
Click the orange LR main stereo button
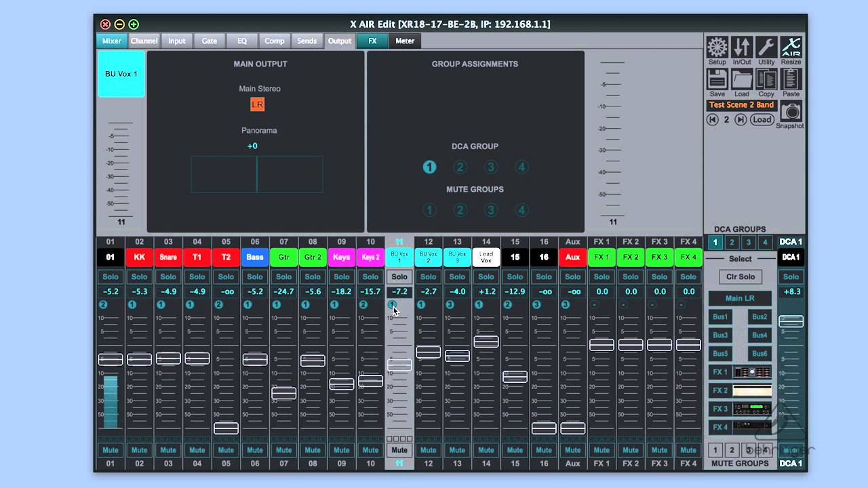pos(258,104)
